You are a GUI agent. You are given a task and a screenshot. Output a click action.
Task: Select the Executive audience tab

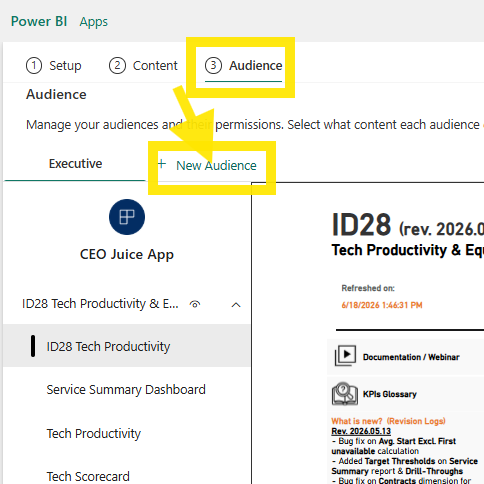(75, 164)
